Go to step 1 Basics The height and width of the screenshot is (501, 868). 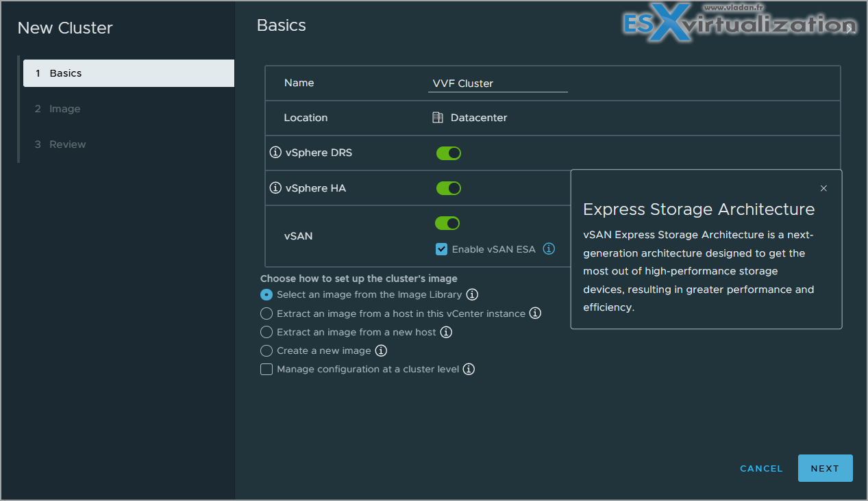(x=129, y=73)
